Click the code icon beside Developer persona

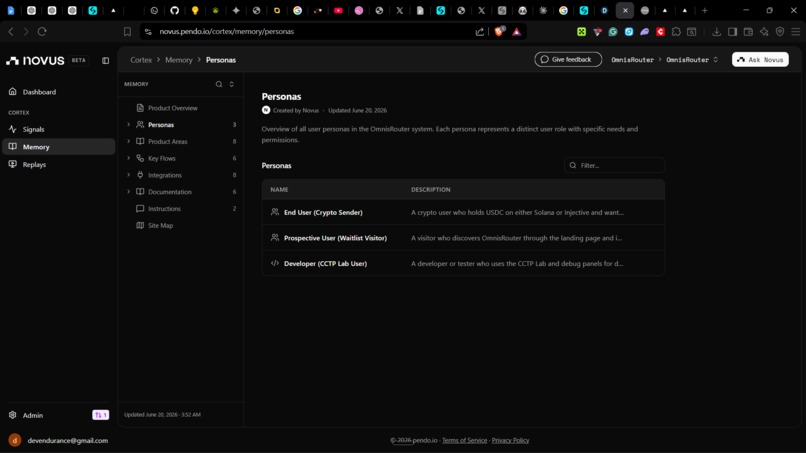coord(275,263)
